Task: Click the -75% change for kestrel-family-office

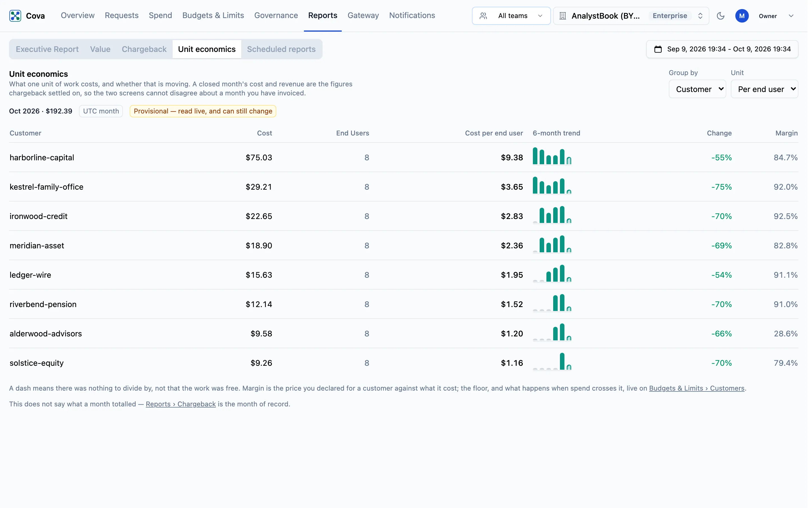Action: [x=721, y=187]
